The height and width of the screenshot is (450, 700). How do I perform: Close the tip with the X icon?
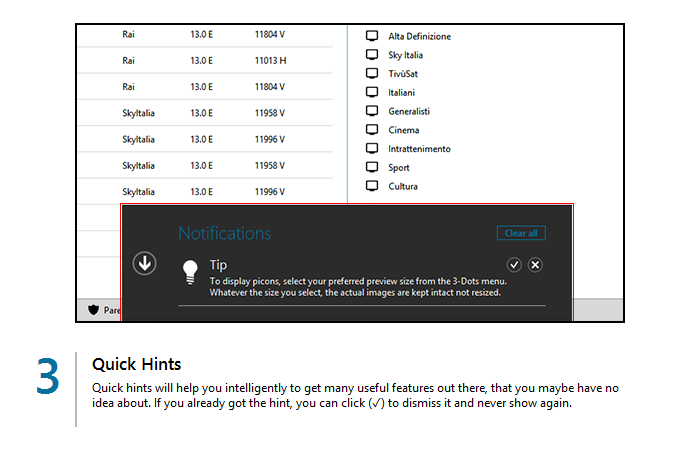pos(536,264)
